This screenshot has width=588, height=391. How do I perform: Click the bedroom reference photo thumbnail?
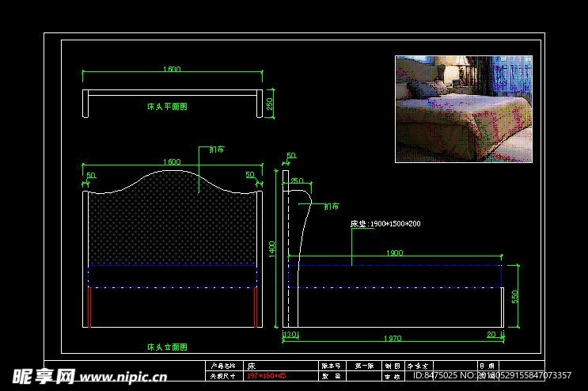pos(464,109)
